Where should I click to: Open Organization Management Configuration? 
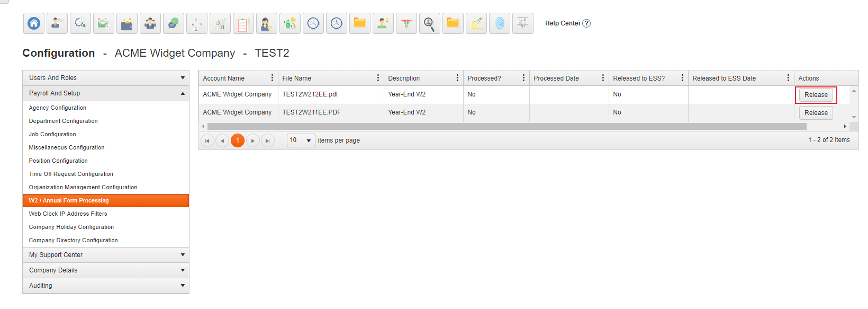(x=83, y=187)
